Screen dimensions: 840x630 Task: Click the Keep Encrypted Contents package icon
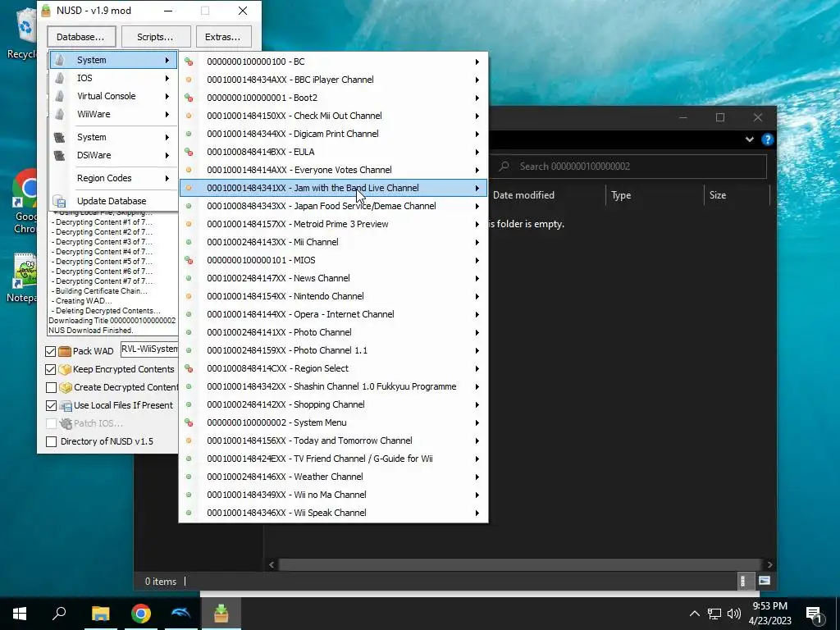coord(65,369)
